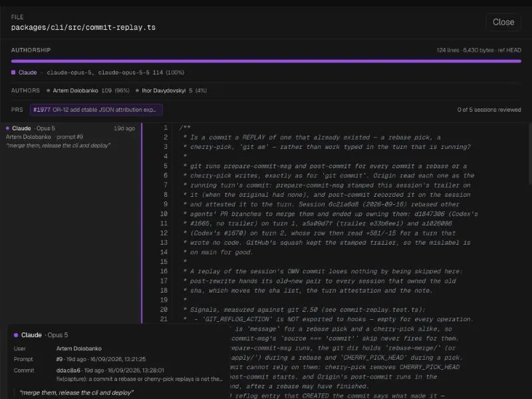Click user Artem Dolobanko in the popup
532x399 pixels.
(78, 348)
